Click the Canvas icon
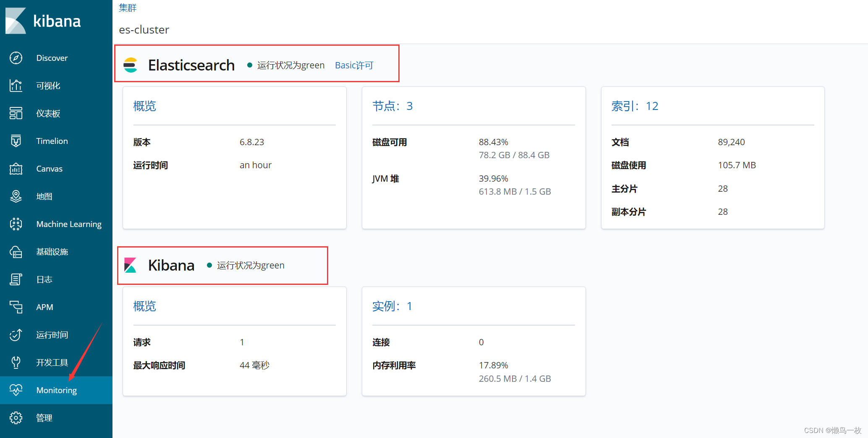 point(16,169)
